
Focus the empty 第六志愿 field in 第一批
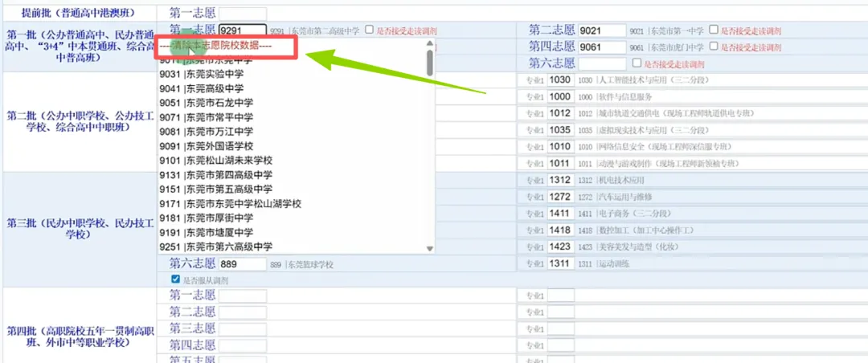(x=602, y=63)
